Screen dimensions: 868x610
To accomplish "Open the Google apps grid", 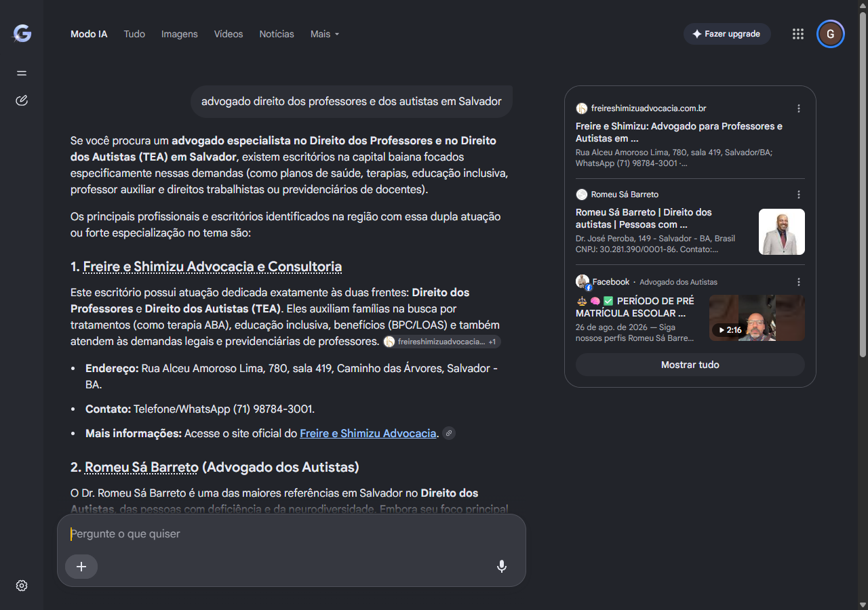I will pyautogui.click(x=798, y=34).
